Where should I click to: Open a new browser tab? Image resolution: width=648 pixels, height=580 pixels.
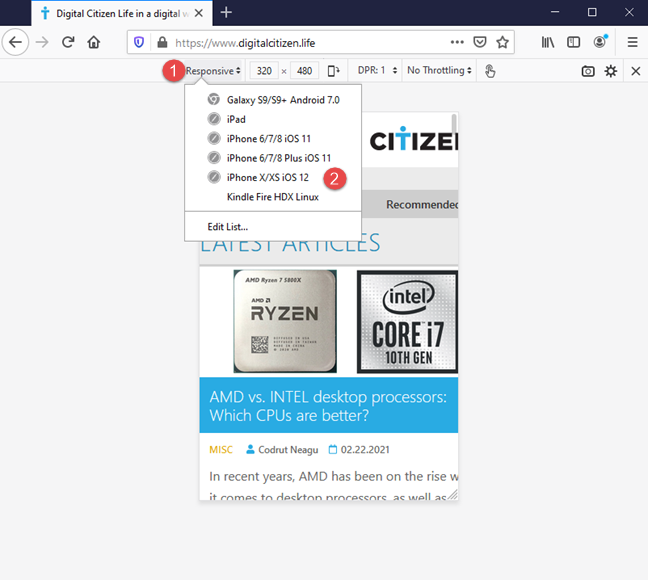[x=226, y=13]
